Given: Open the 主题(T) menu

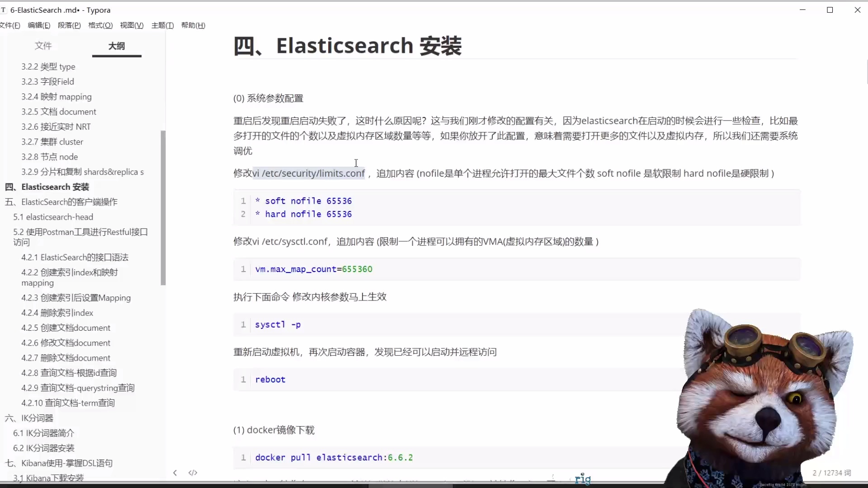Looking at the screenshot, I should [x=162, y=25].
